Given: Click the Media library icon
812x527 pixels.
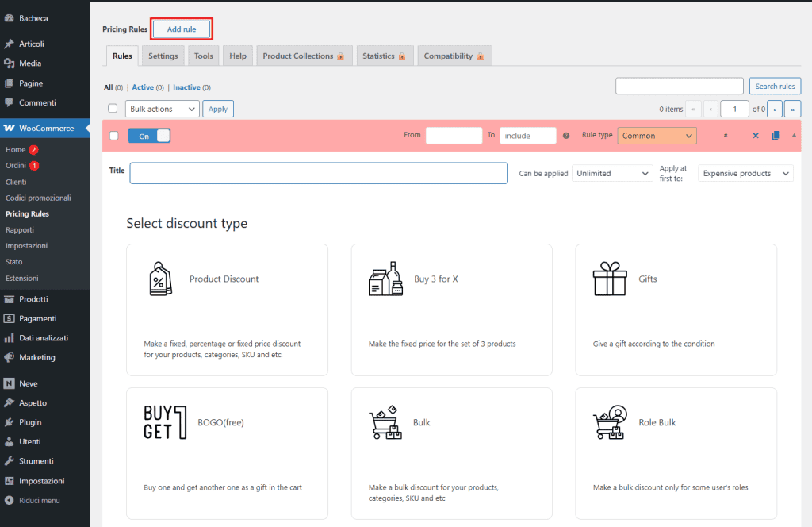Looking at the screenshot, I should point(9,63).
